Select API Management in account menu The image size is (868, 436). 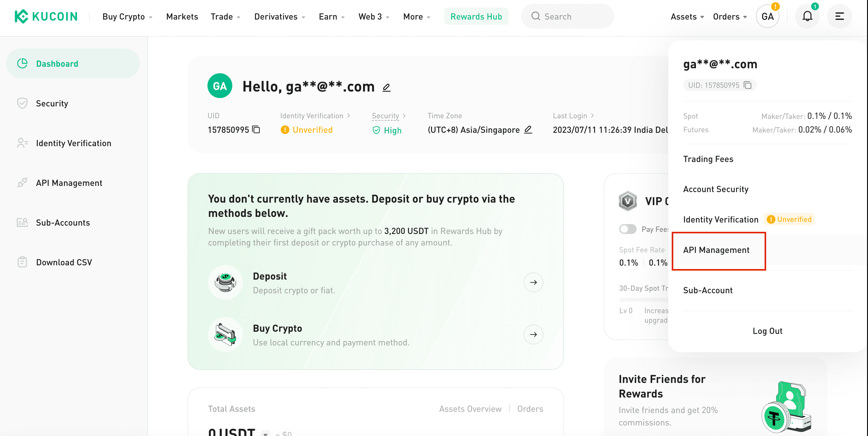point(716,250)
